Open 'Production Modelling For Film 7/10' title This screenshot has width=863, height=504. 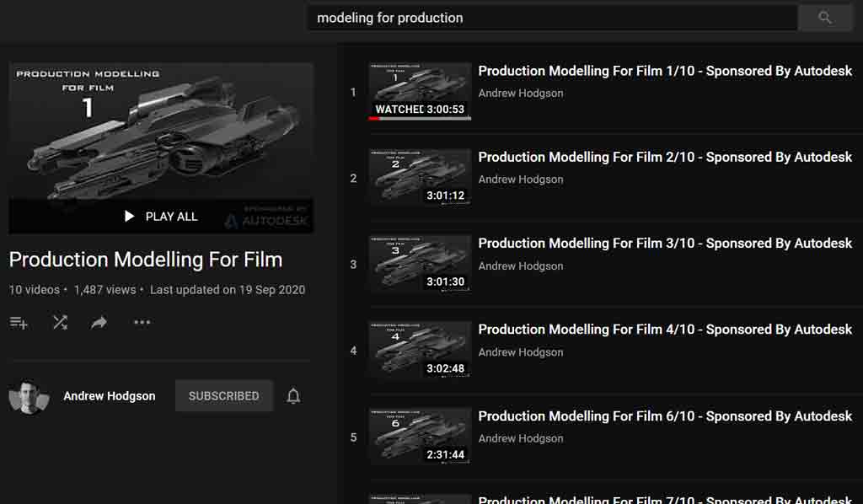[665, 500]
